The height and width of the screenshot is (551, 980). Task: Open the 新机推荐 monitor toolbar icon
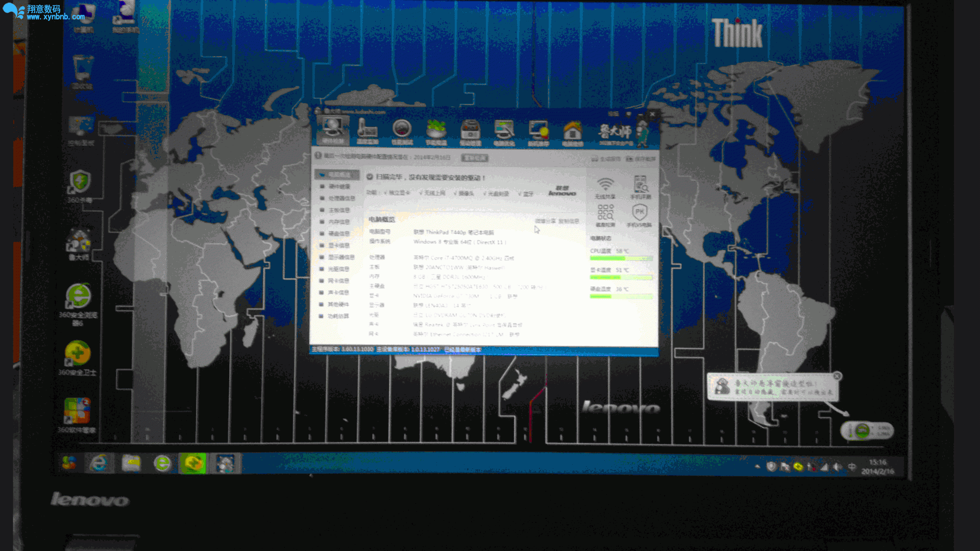click(538, 134)
